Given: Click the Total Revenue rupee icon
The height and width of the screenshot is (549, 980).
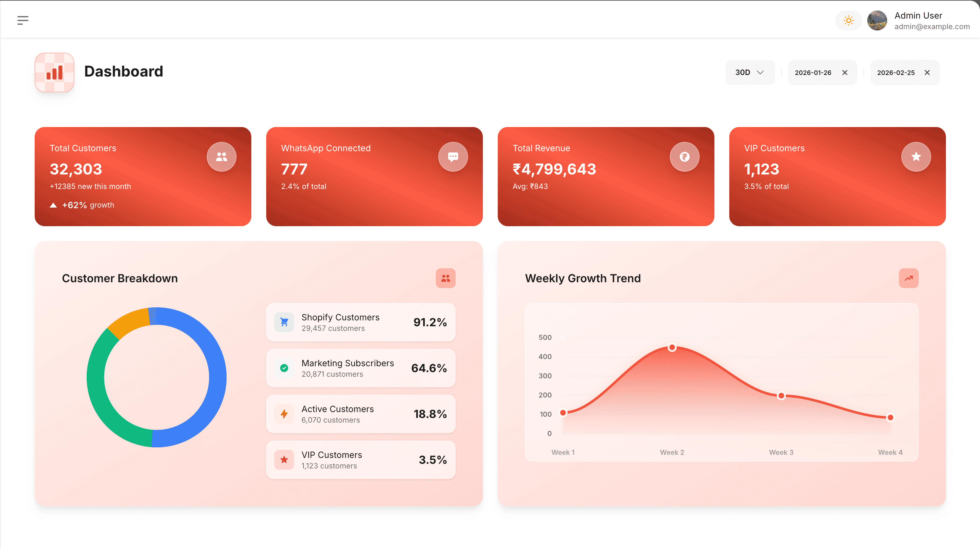Looking at the screenshot, I should click(x=684, y=156).
